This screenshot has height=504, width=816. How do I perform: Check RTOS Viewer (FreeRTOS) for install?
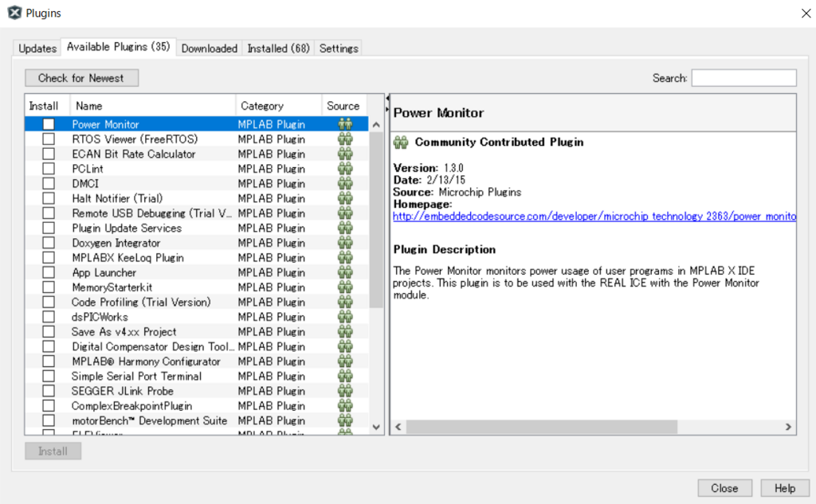(x=49, y=139)
